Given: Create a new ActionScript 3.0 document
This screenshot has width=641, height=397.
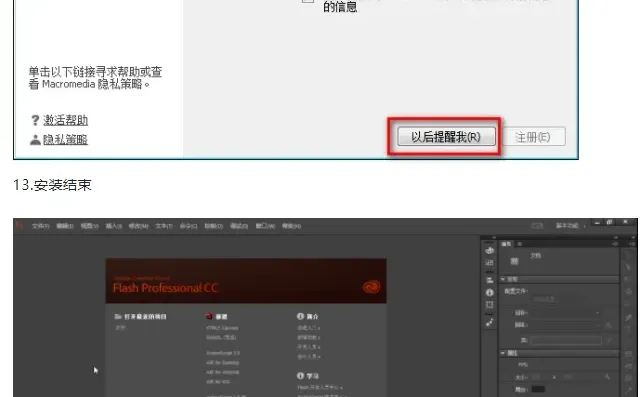Looking at the screenshot, I should pyautogui.click(x=223, y=353).
